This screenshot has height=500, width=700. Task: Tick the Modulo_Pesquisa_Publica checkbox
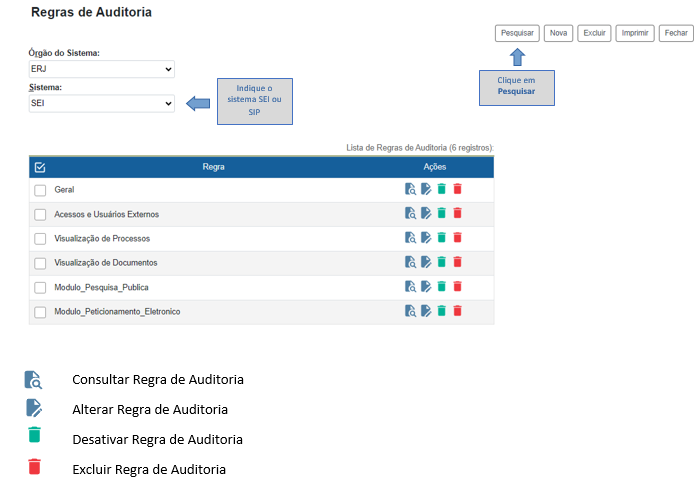40,288
